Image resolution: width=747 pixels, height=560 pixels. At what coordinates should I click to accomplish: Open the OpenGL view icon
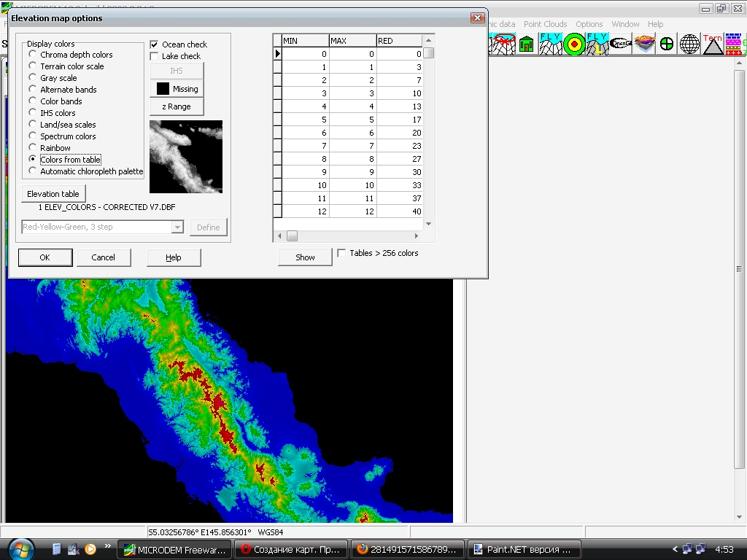621,44
